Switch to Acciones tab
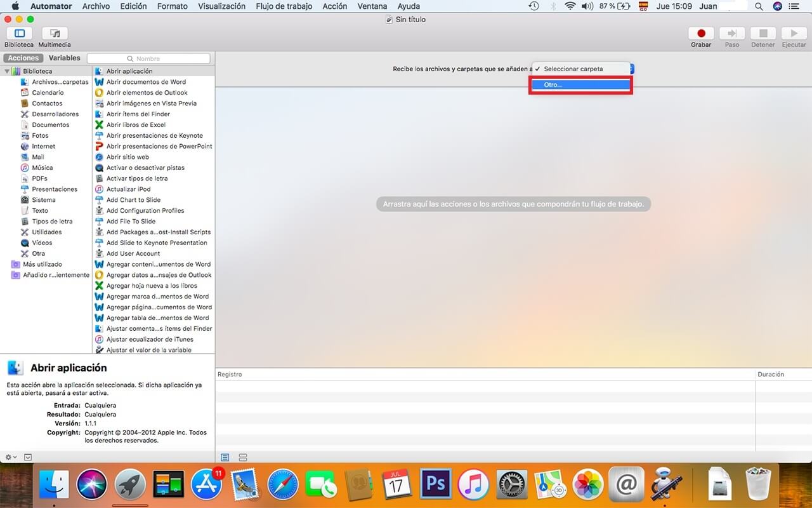Image resolution: width=812 pixels, height=508 pixels. coord(23,58)
